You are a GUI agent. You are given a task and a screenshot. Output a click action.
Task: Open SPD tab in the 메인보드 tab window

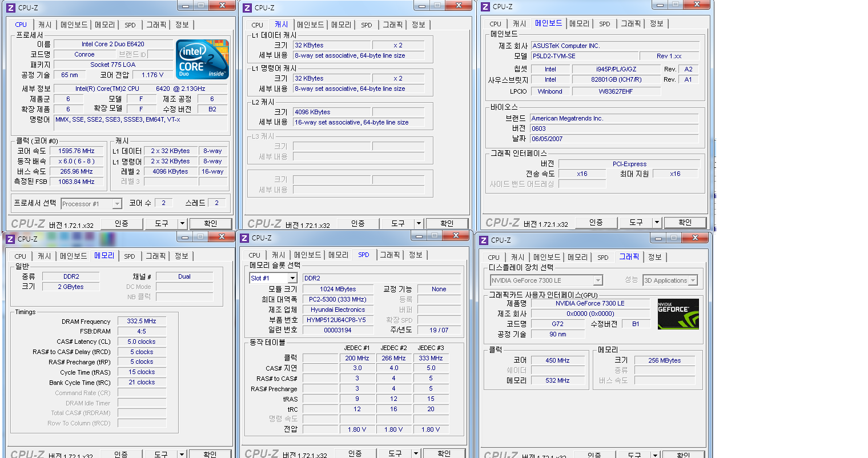[605, 24]
